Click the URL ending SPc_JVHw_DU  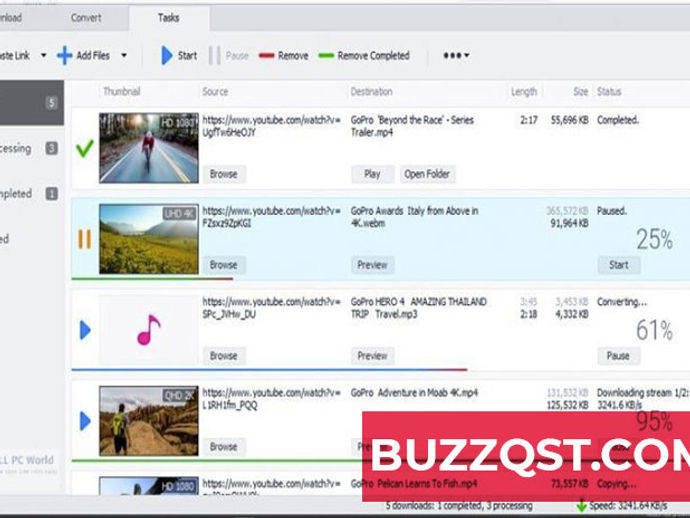point(272,308)
